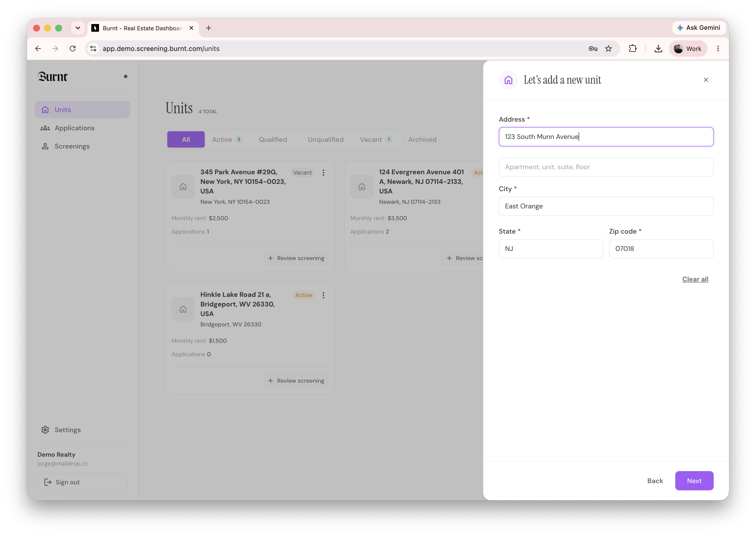756x536 pixels.
Task: Focus the Apartment, unit, suite, floor field
Action: pyautogui.click(x=606, y=167)
